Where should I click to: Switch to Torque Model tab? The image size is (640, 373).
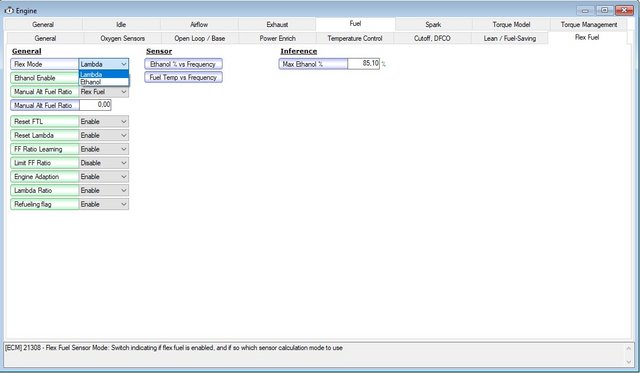coord(511,24)
